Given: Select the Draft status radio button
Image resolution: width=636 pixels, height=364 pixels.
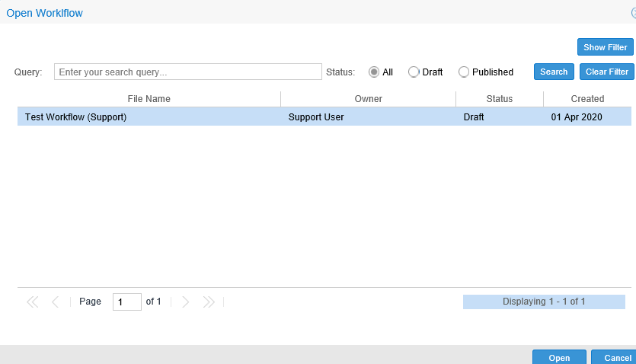Looking at the screenshot, I should click(x=414, y=72).
